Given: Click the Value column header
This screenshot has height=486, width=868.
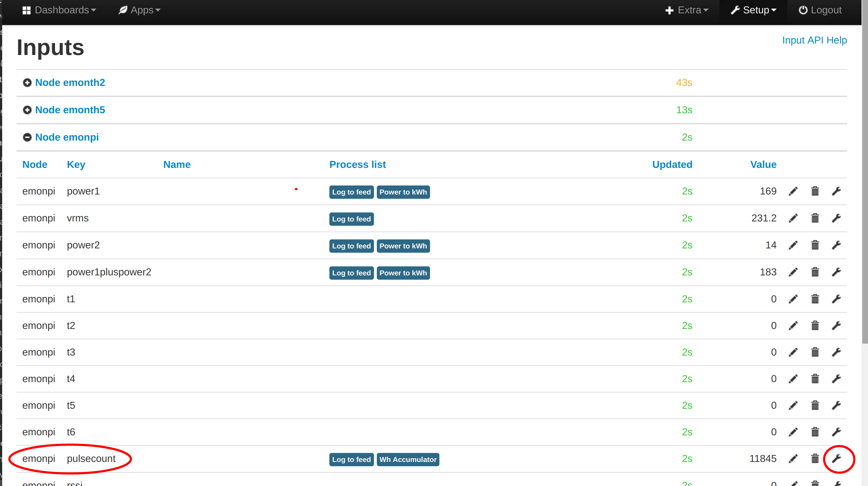Looking at the screenshot, I should [763, 165].
